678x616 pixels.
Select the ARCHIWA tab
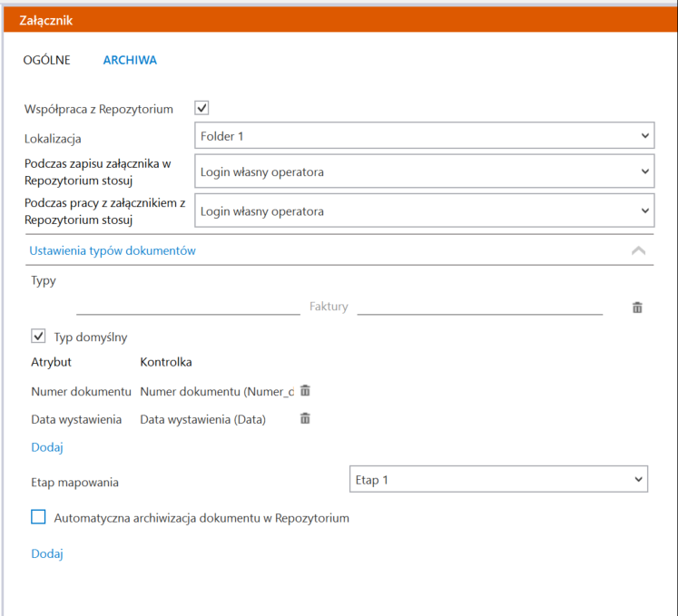[x=130, y=60]
